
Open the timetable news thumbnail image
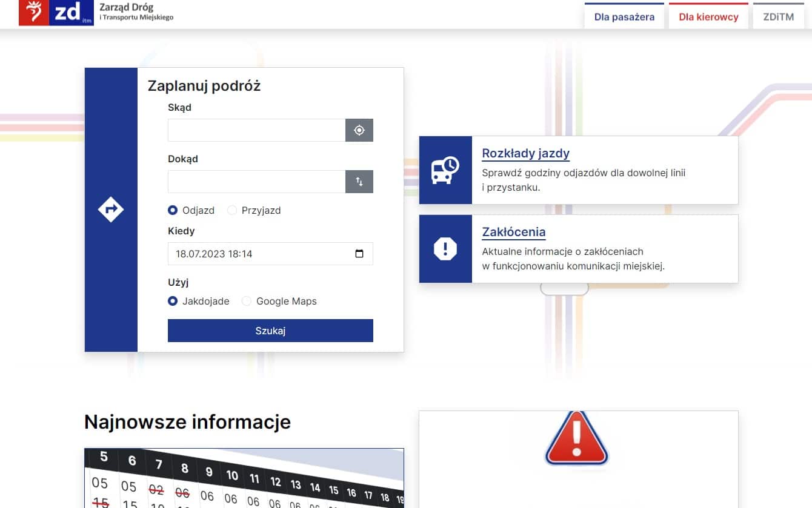pos(244,478)
